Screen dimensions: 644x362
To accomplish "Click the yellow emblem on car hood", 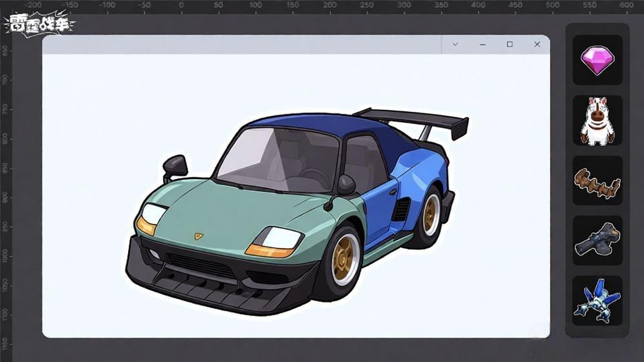I will (x=199, y=236).
